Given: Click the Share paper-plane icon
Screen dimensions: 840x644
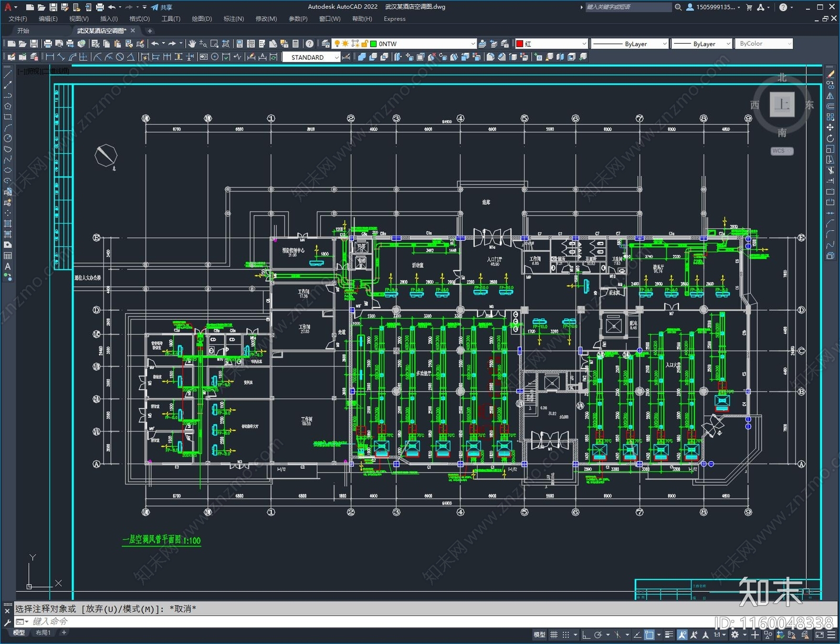Looking at the screenshot, I should [x=155, y=7].
